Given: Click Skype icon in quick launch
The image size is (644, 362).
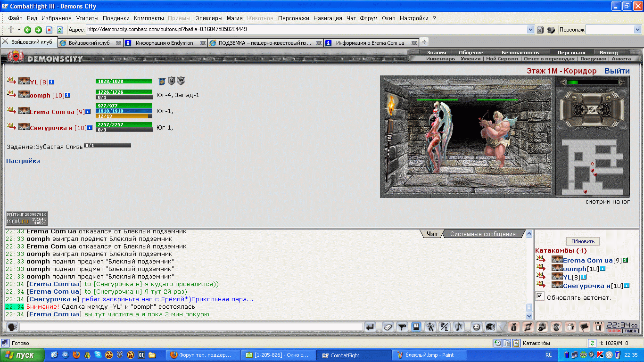Looking at the screenshot, I should tap(98, 355).
